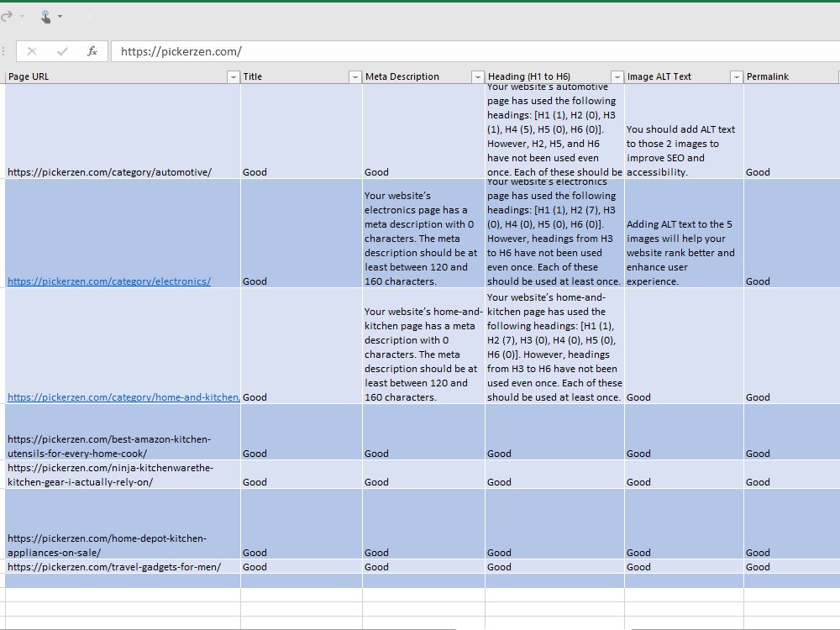Select the home-depot row Meta Description 'Good' cell

point(423,524)
